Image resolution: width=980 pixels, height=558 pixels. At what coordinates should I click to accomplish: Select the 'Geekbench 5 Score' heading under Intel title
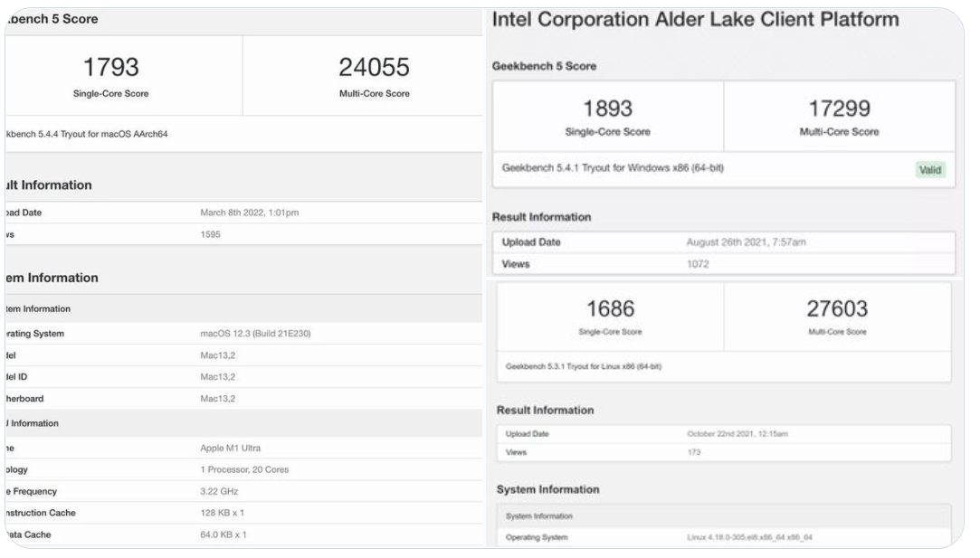[544, 66]
